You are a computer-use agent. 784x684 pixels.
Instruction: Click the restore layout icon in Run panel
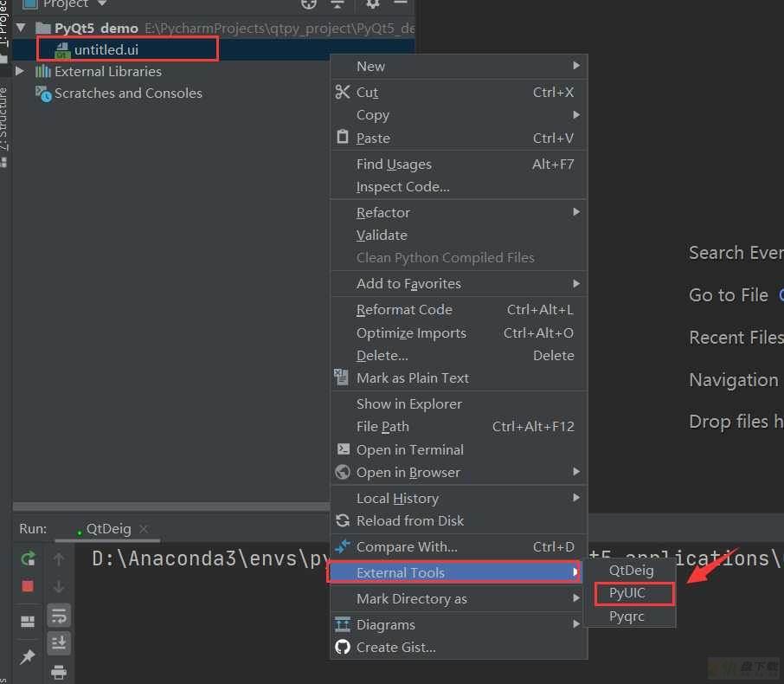tap(28, 621)
